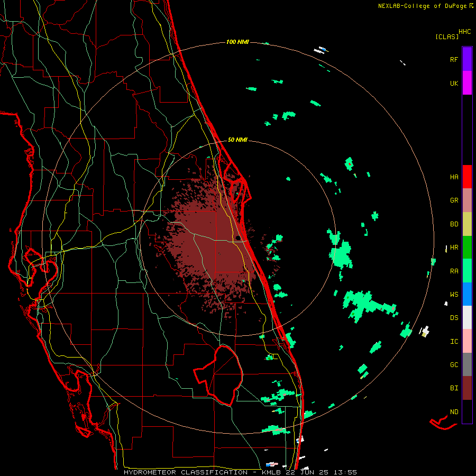Click the RA legend label

(454, 271)
